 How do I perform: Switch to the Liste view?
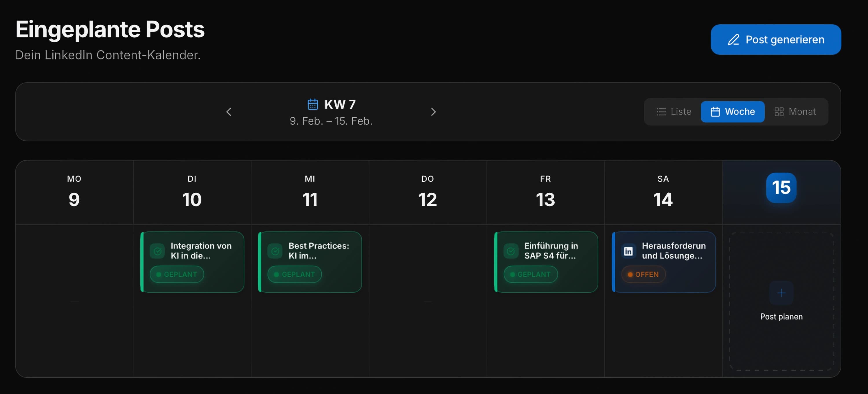[674, 112]
